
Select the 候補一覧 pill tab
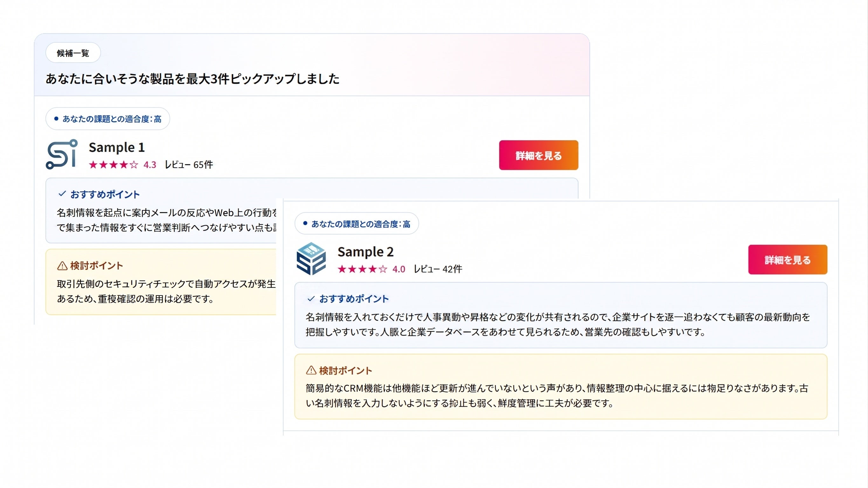(73, 53)
